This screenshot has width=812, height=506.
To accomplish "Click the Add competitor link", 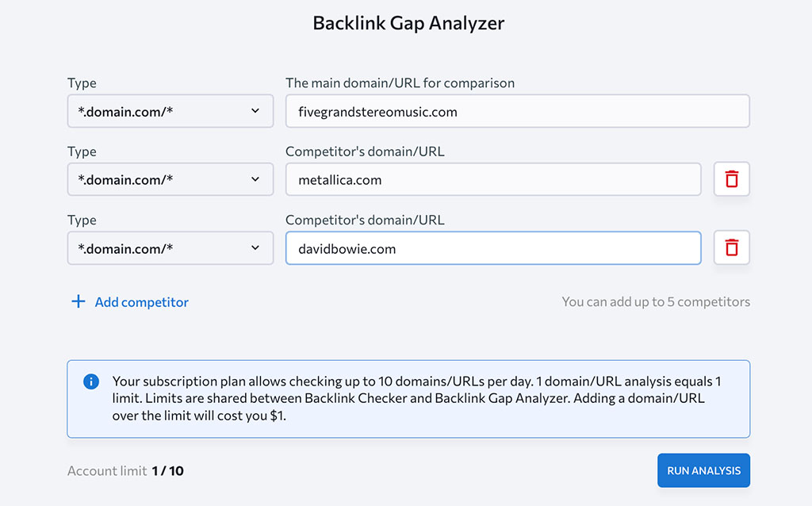I will [x=140, y=301].
